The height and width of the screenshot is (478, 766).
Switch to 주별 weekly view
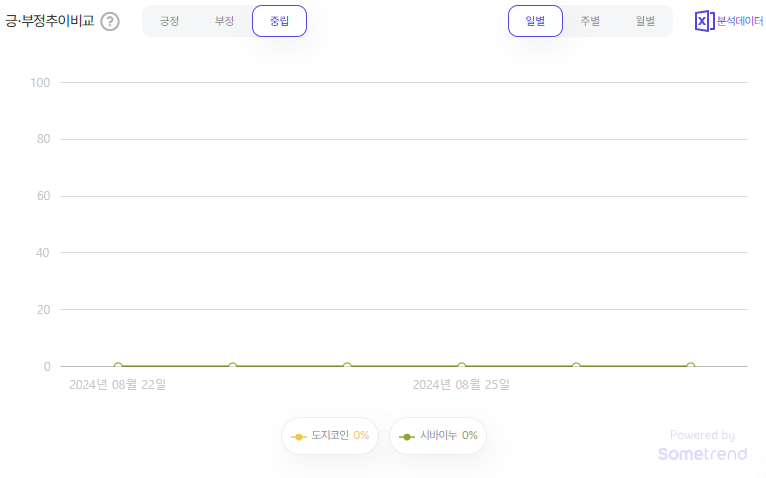pyautogui.click(x=590, y=21)
